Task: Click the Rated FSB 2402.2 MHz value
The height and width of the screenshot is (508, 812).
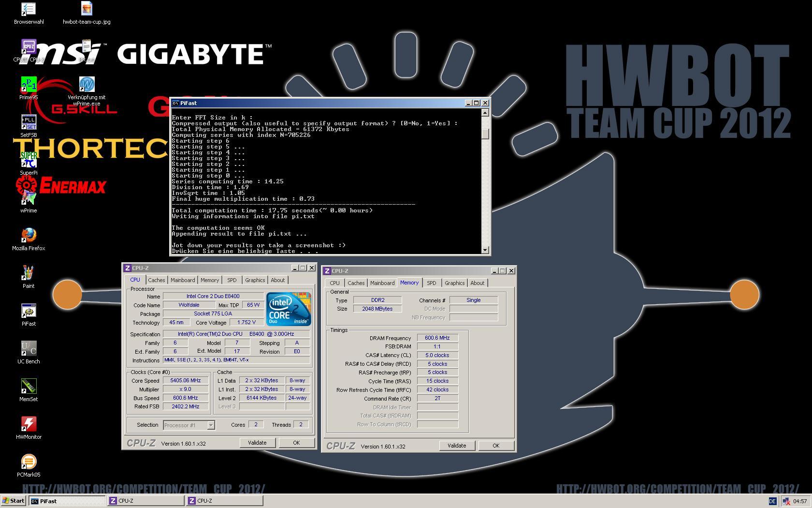Action: tap(186, 407)
